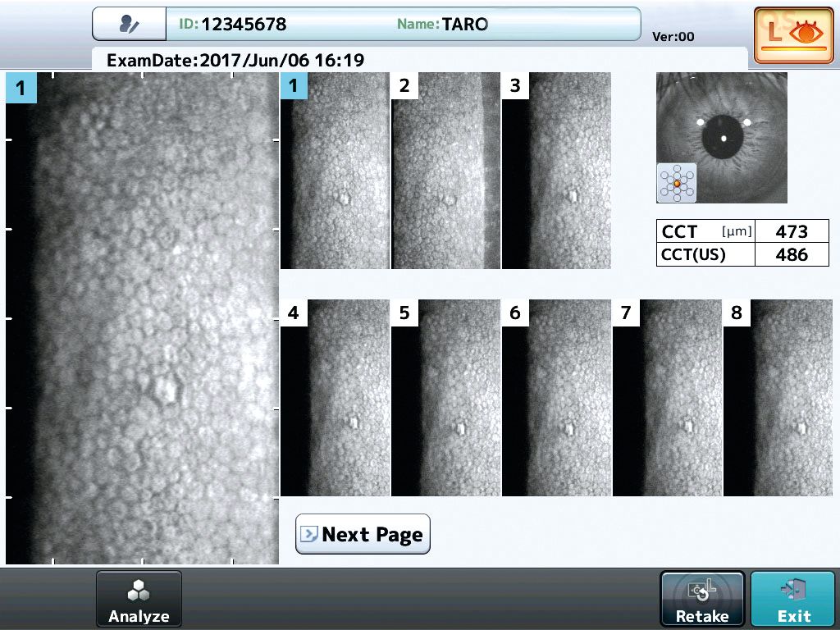
Task: Click the CCT value 473
Action: (792, 231)
